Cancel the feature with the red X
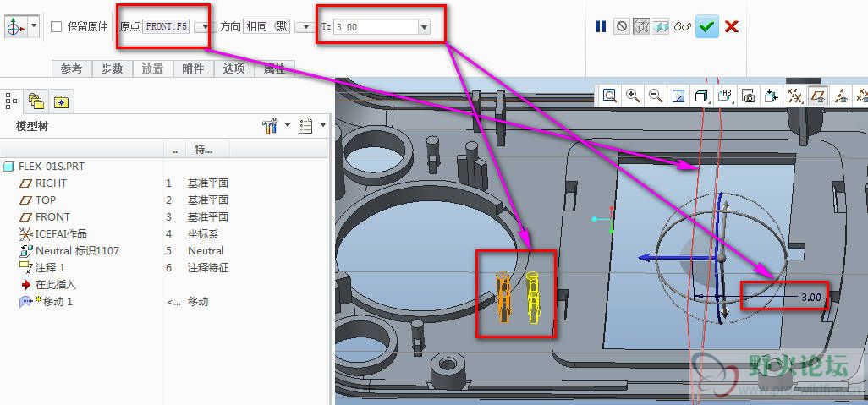The image size is (868, 405). tap(732, 26)
